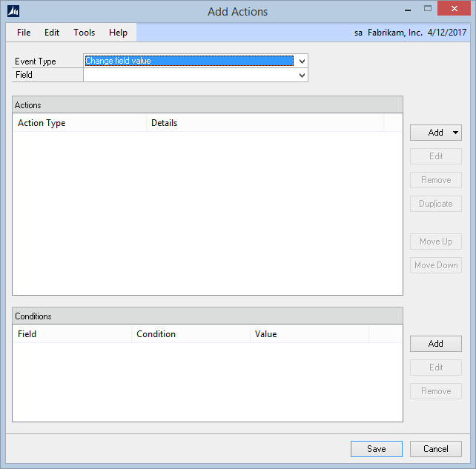Screen dimensions: 476x469
Task: Open the Add button's dropdown arrow for Actions
Action: 455,133
